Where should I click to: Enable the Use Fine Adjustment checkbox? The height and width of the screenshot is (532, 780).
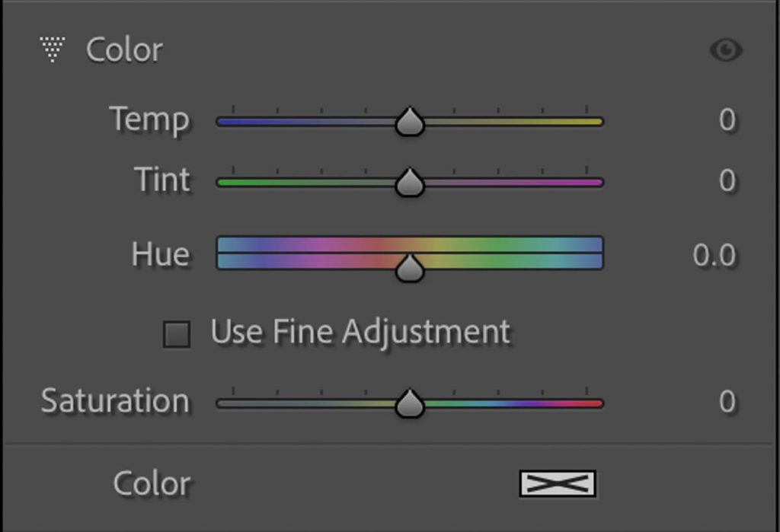177,334
